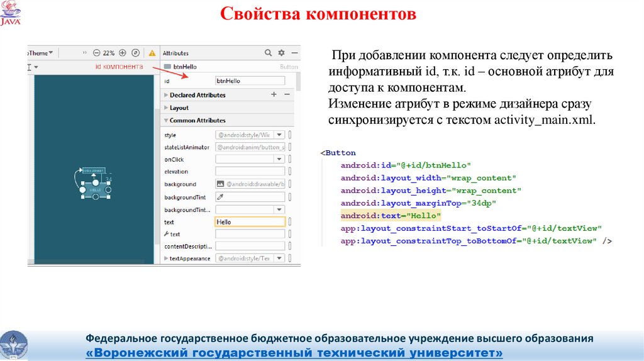Click the Attributes search magnifier icon
Image resolution: width=644 pixels, height=361 pixels.
(x=269, y=53)
